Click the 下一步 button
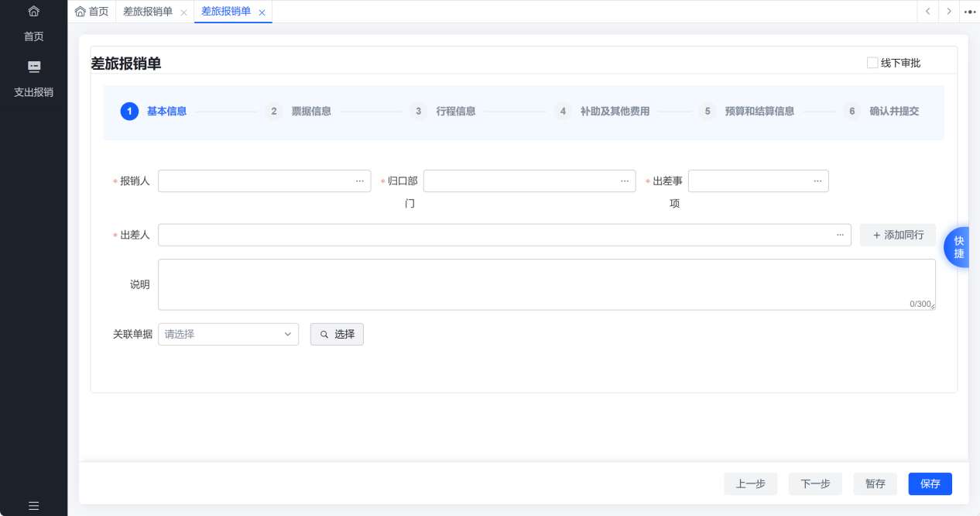980x516 pixels. [815, 483]
